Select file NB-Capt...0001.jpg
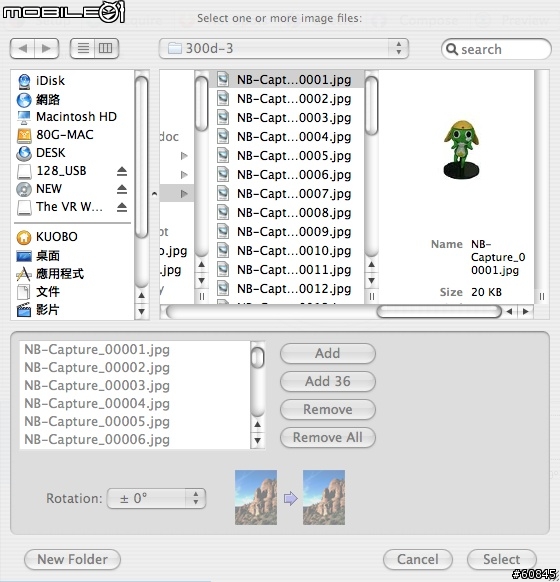560x582 pixels. pyautogui.click(x=286, y=80)
